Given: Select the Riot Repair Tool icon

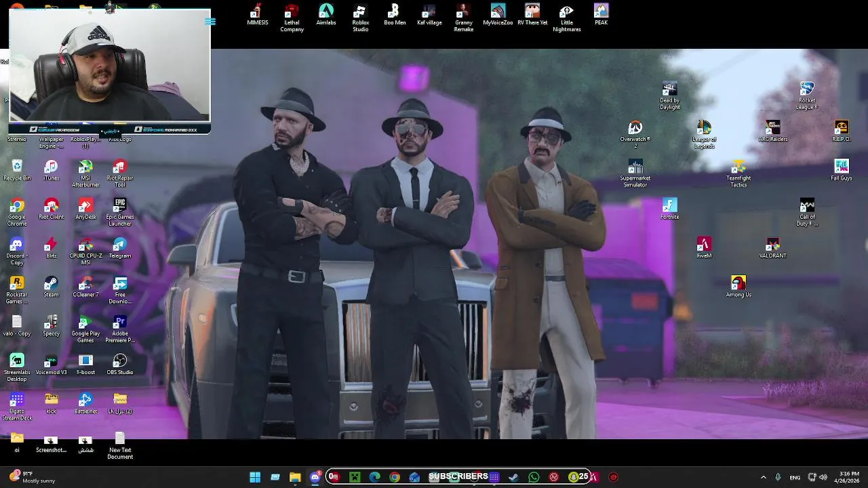Looking at the screenshot, I should click(x=120, y=174).
